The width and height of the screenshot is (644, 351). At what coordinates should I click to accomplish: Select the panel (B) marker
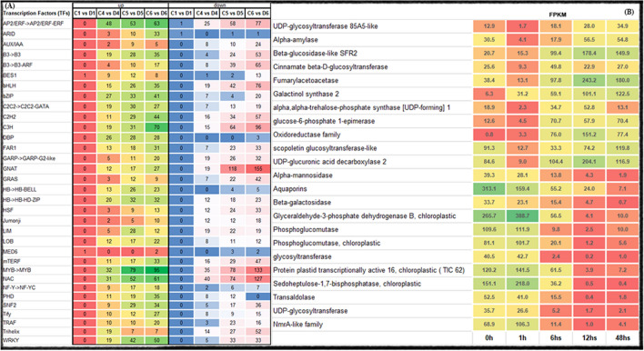tap(629, 12)
